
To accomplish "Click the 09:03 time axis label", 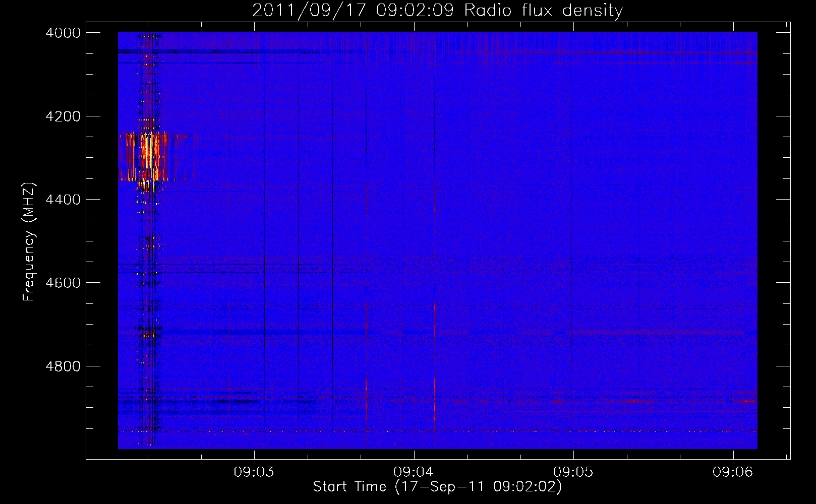I will 254,472.
